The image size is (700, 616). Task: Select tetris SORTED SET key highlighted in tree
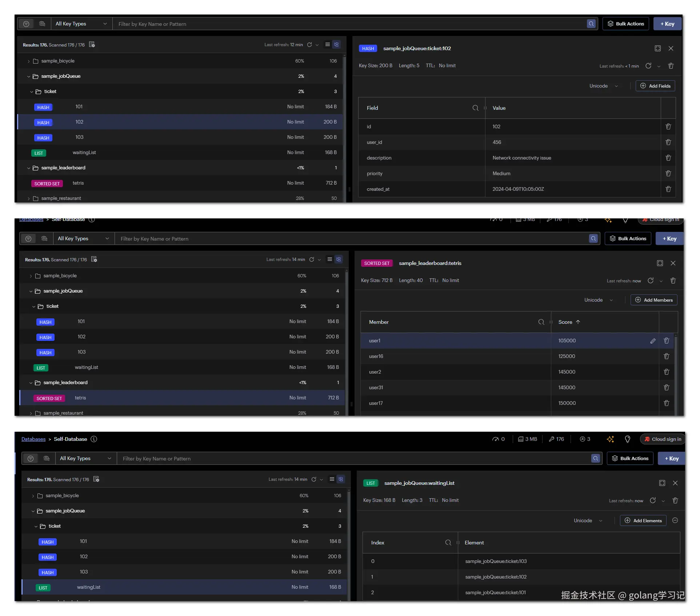80,398
